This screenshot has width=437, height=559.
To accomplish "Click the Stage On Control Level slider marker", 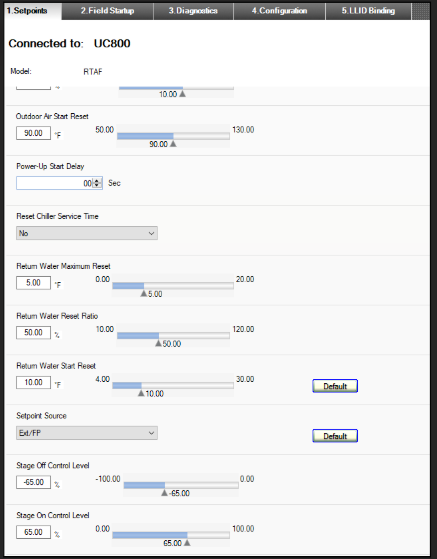I will coord(187,543).
